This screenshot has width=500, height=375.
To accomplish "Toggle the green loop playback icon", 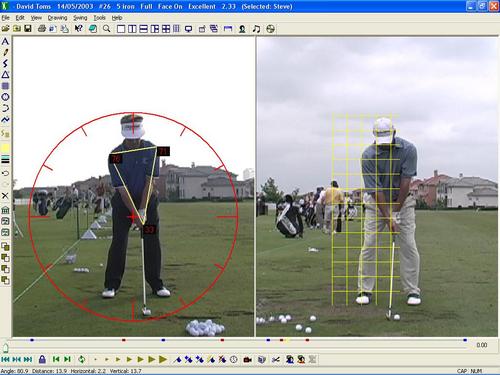I will pos(81,359).
